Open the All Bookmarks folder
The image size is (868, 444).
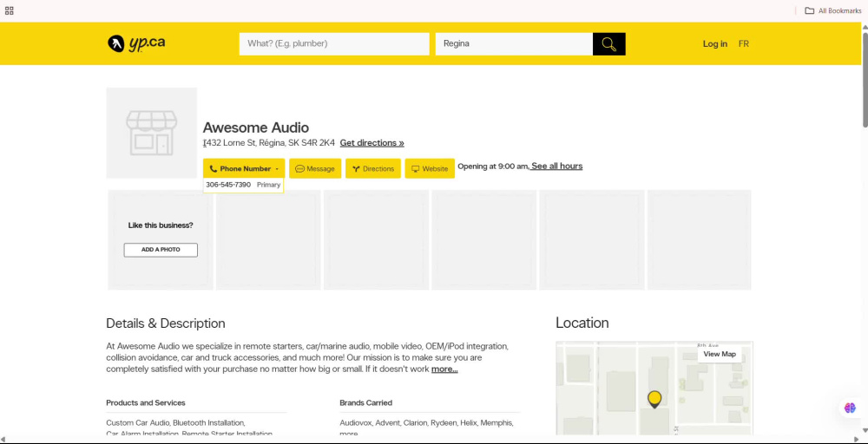coord(833,10)
